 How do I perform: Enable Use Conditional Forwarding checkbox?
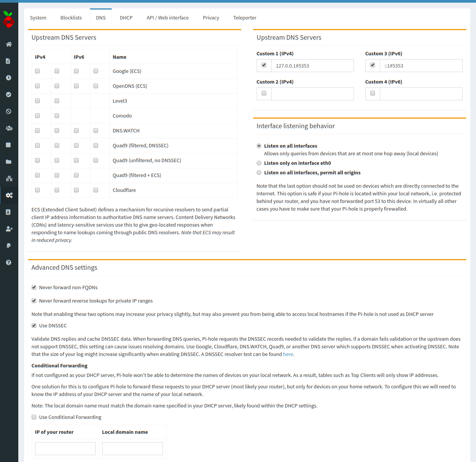click(x=34, y=417)
